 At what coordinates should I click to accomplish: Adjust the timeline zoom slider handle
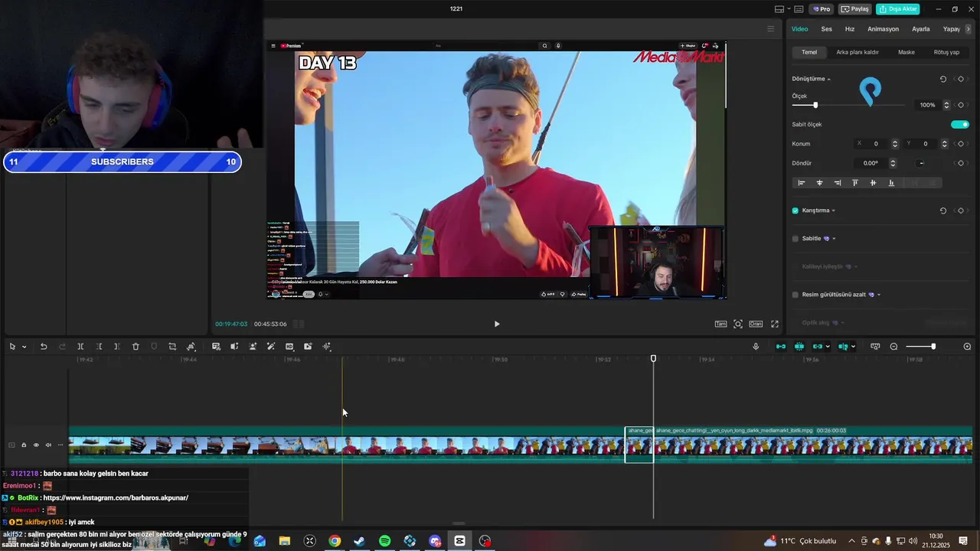pos(933,347)
